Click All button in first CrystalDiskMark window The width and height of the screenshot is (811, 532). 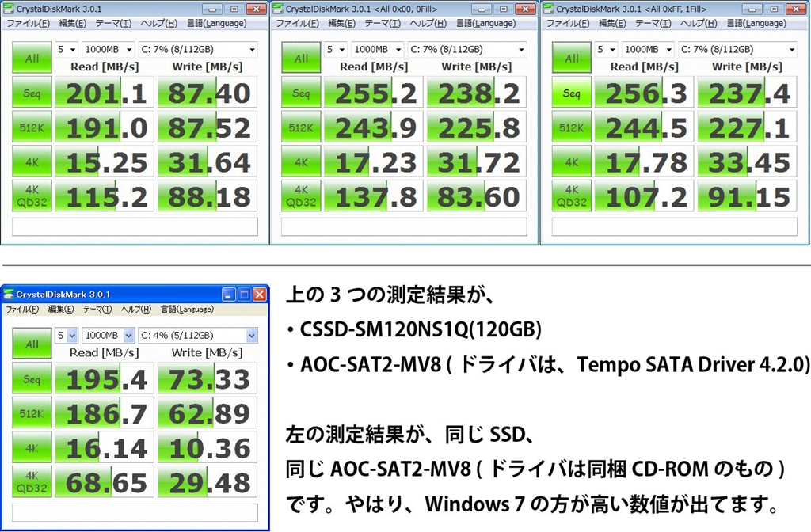click(32, 57)
